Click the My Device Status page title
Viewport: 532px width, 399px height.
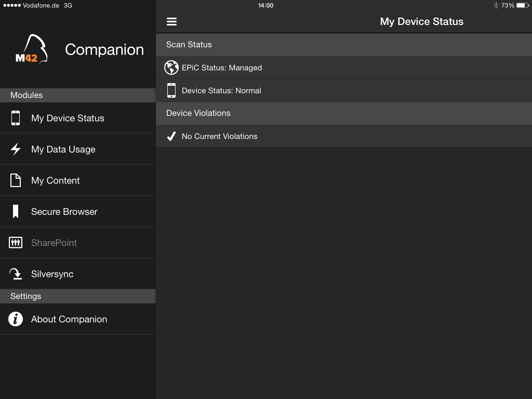(x=422, y=22)
